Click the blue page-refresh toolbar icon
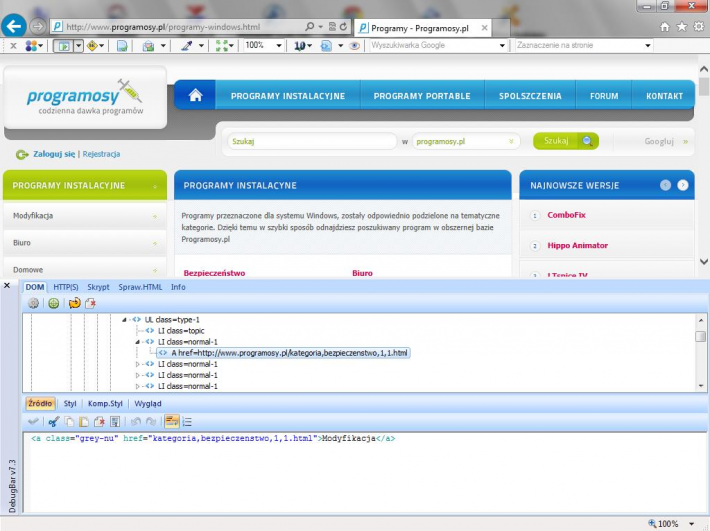This screenshot has height=531, width=710. click(326, 46)
